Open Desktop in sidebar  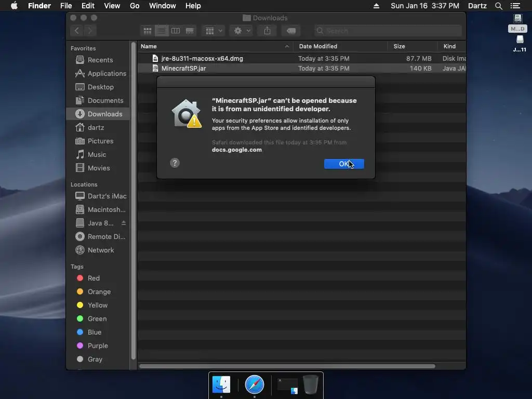(98, 87)
